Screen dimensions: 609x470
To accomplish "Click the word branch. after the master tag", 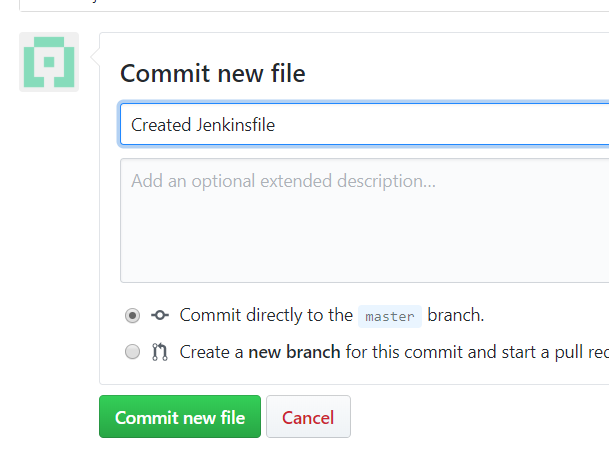I will [456, 315].
